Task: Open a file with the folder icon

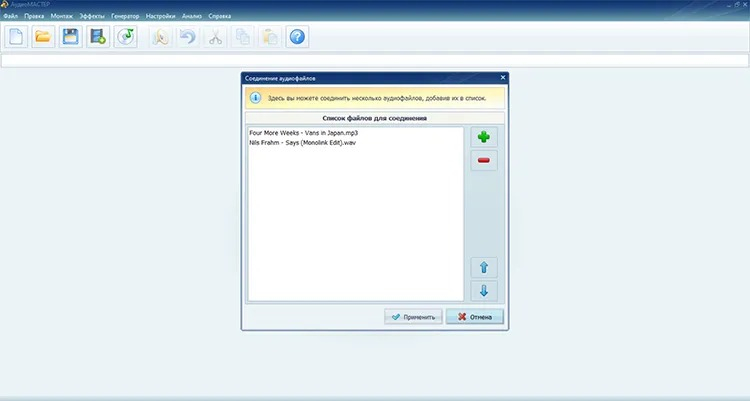Action: point(43,37)
